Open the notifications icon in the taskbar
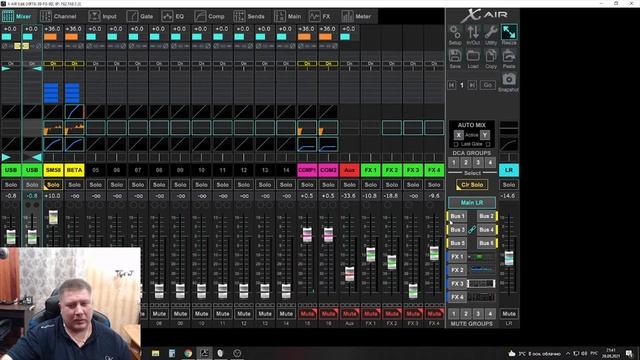This screenshot has width=640, height=360. click(629, 353)
